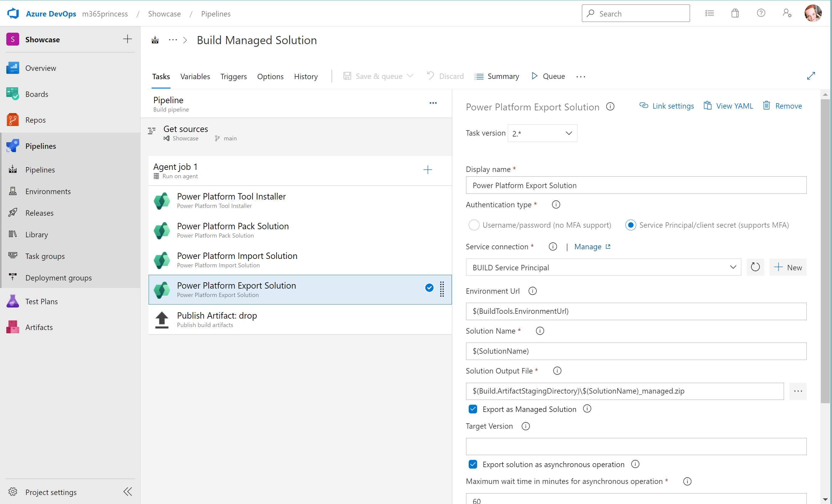
Task: Remove the selected task
Action: 782,106
